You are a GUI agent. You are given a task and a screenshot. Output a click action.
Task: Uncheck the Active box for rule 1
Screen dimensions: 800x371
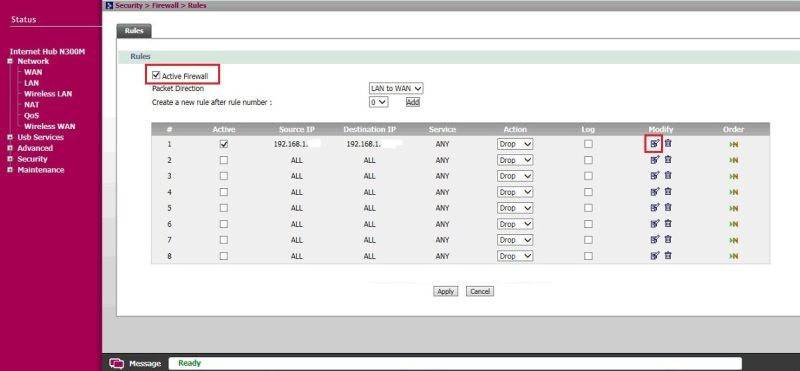223,144
